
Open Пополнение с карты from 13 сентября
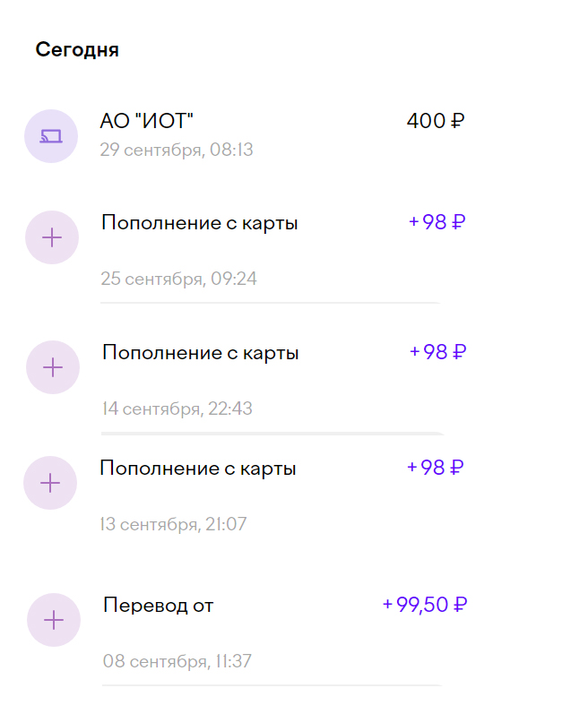click(197, 469)
